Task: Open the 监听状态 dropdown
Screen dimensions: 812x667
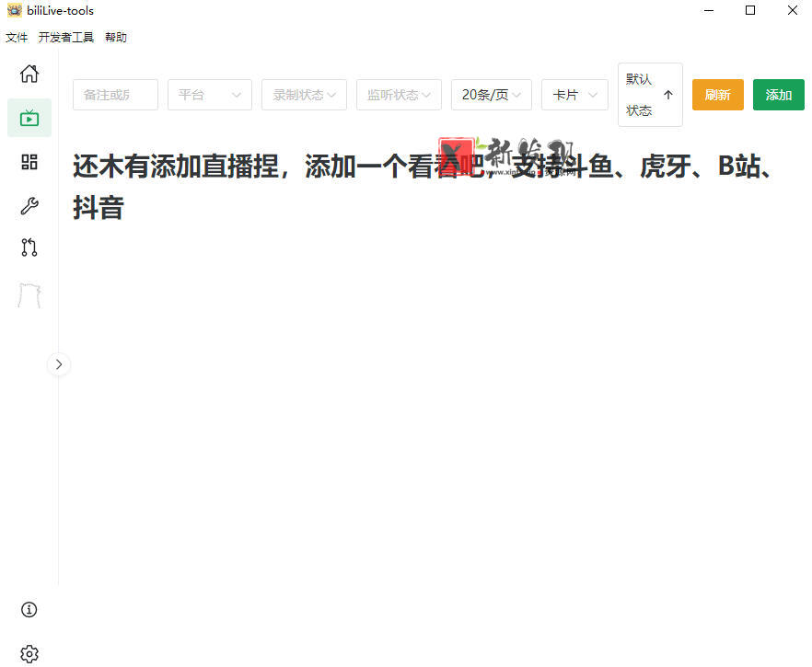Action: click(399, 95)
